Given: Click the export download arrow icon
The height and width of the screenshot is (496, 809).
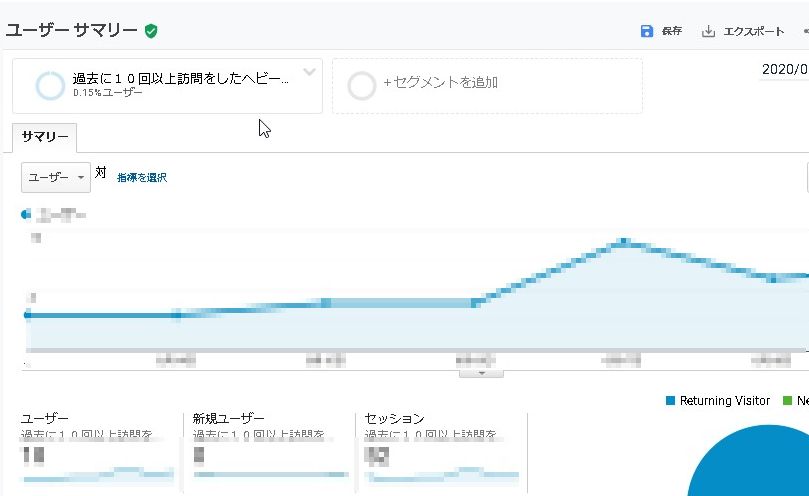Looking at the screenshot, I should (x=709, y=31).
